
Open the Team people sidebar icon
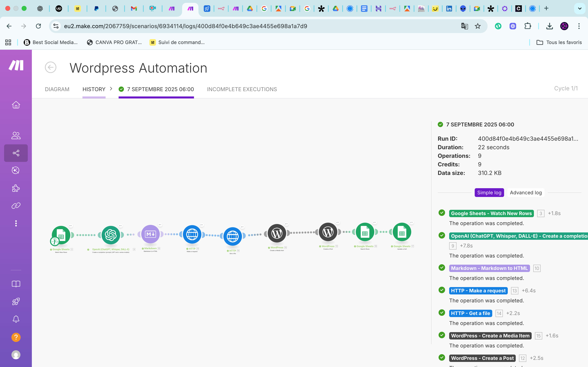tap(16, 135)
